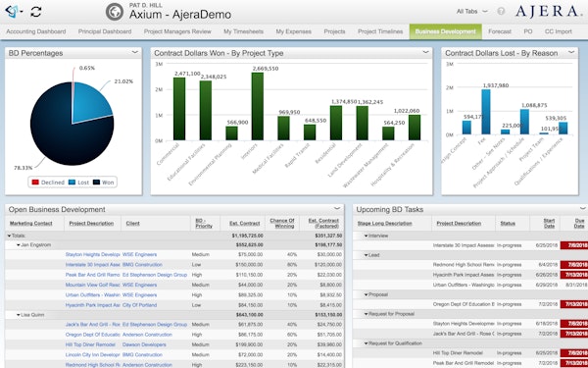The image size is (588, 368).
Task: Click the Interiors bar in Won chart
Action: click(257, 106)
